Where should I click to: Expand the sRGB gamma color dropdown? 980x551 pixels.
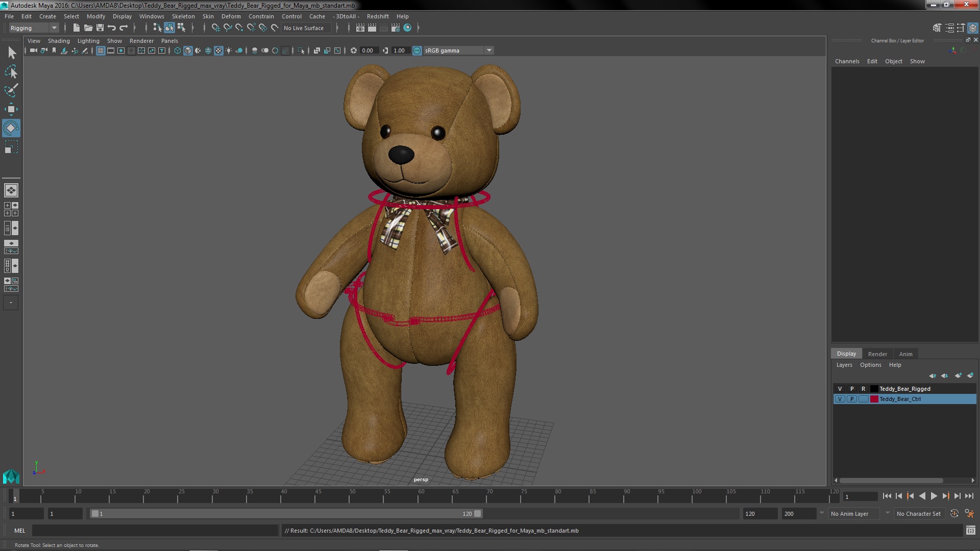pyautogui.click(x=488, y=51)
